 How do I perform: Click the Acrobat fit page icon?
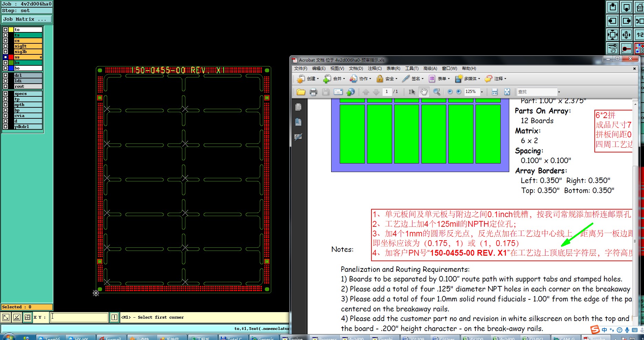[507, 92]
